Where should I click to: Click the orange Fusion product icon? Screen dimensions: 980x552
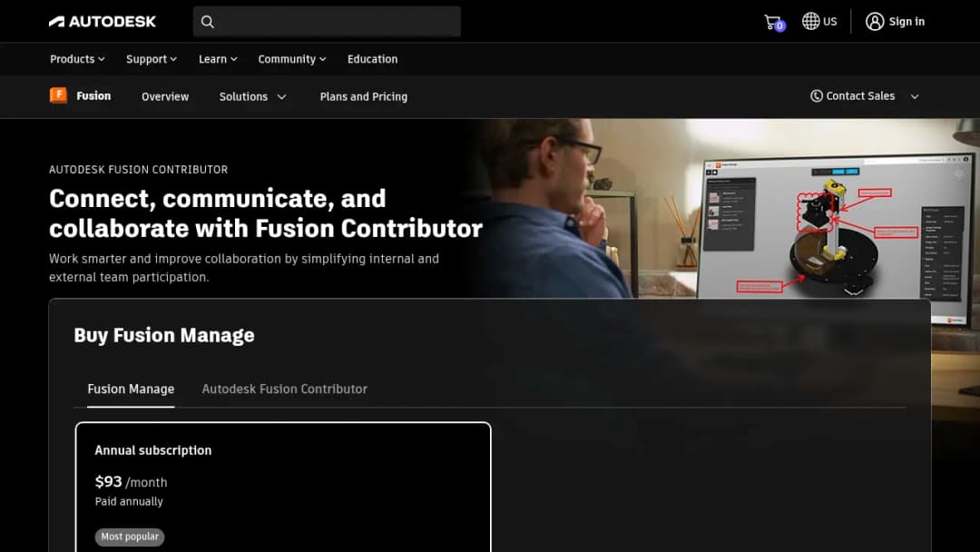click(58, 95)
